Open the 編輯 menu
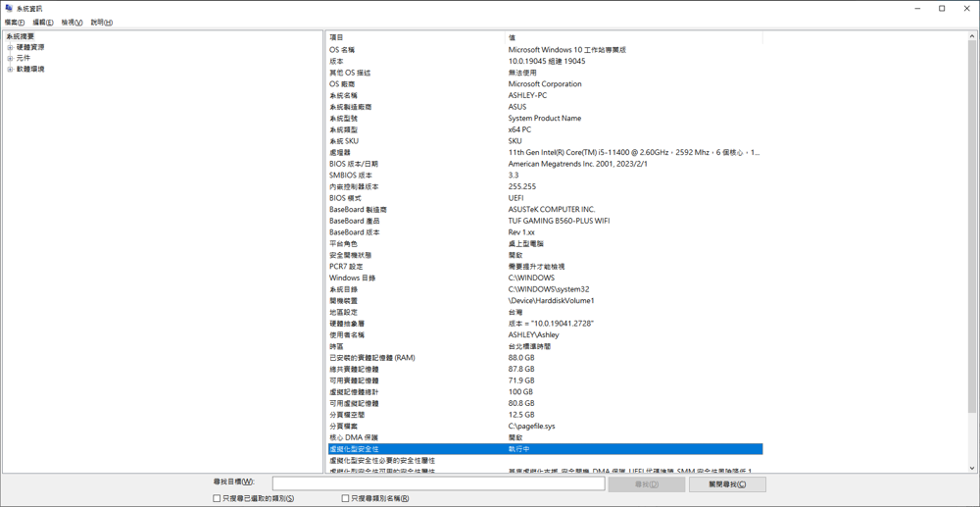The height and width of the screenshot is (507, 980). (x=43, y=23)
